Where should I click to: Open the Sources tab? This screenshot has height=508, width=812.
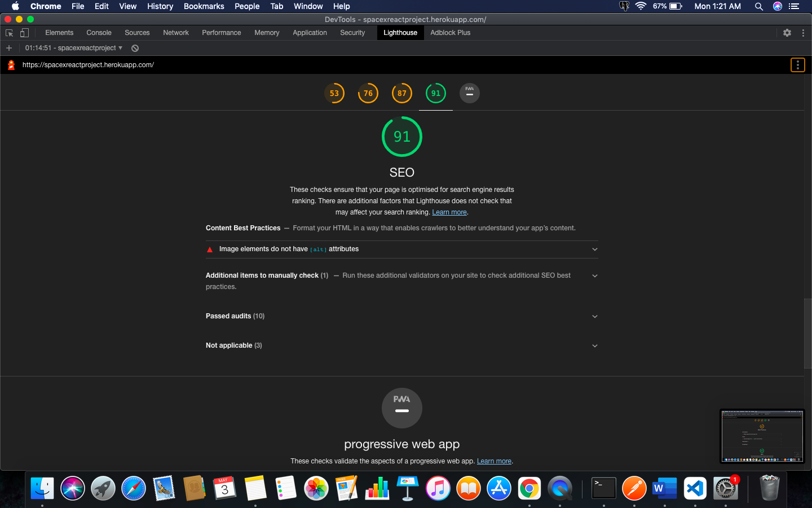pyautogui.click(x=137, y=33)
